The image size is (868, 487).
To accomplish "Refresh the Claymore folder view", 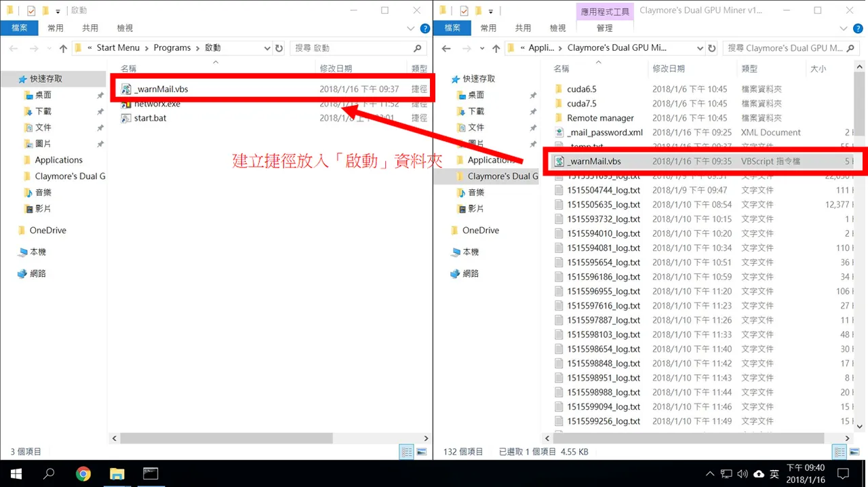I will (711, 48).
